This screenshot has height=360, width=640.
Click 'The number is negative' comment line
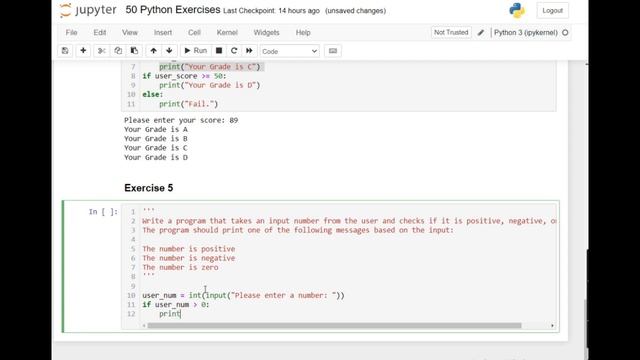[189, 258]
